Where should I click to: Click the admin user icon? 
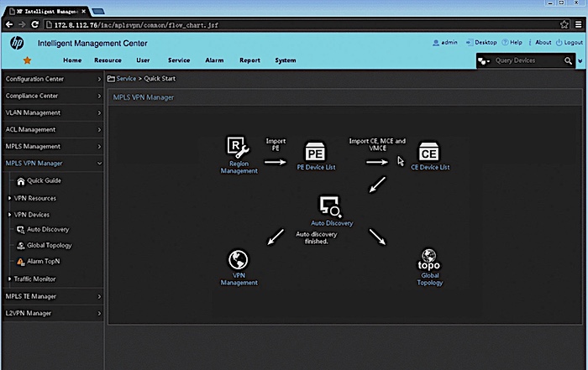click(x=436, y=43)
